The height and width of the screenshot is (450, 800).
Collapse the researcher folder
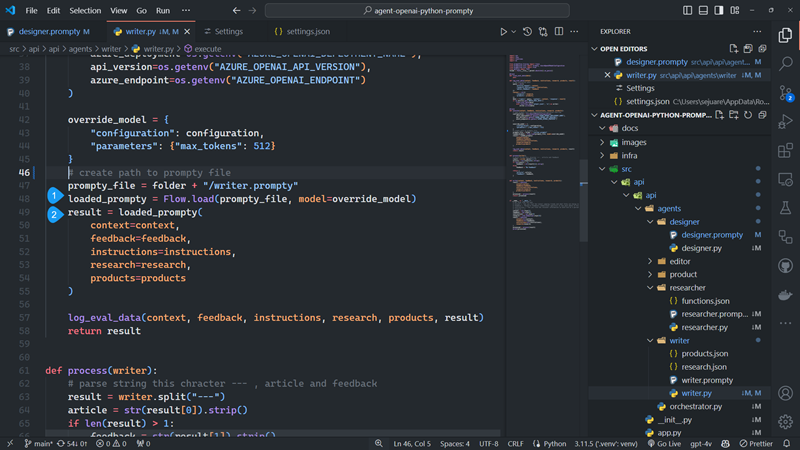pos(650,288)
